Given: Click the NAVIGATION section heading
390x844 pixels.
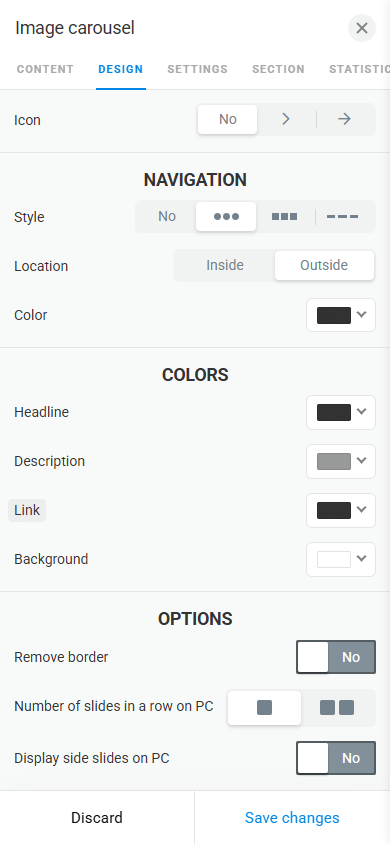Looking at the screenshot, I should click(195, 180).
